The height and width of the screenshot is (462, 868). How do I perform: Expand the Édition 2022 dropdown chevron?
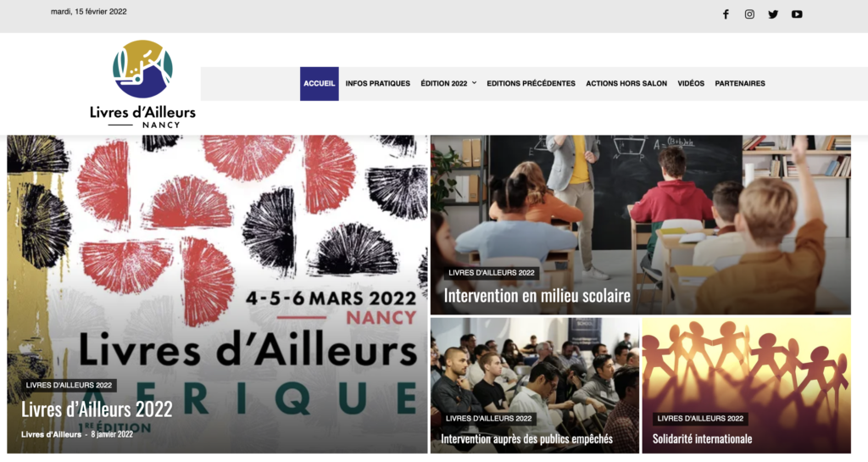(x=475, y=83)
